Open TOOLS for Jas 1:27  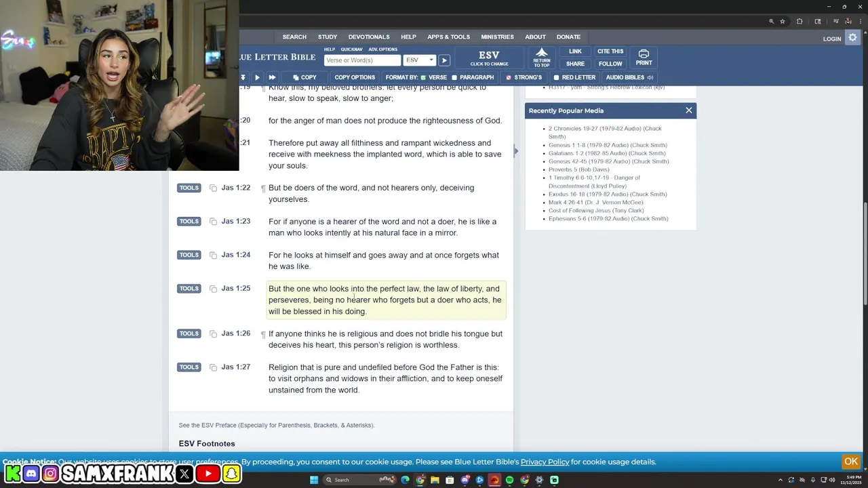click(x=189, y=367)
